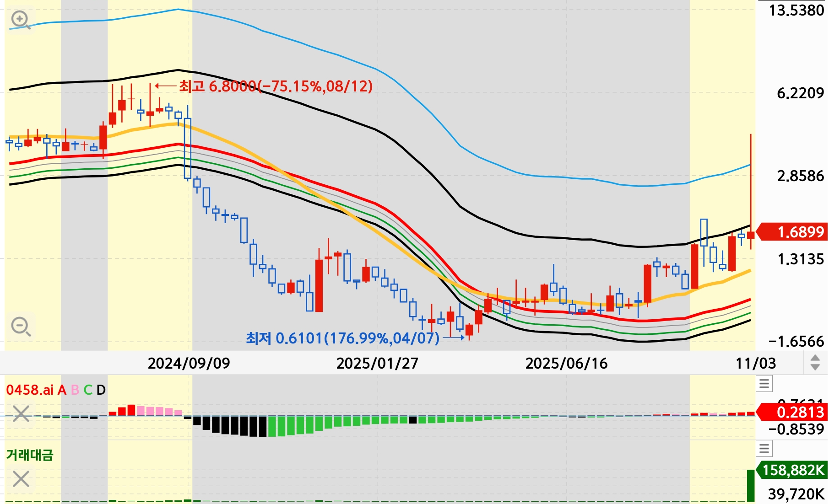Zoom out with the minus magnifier icon

21,327
